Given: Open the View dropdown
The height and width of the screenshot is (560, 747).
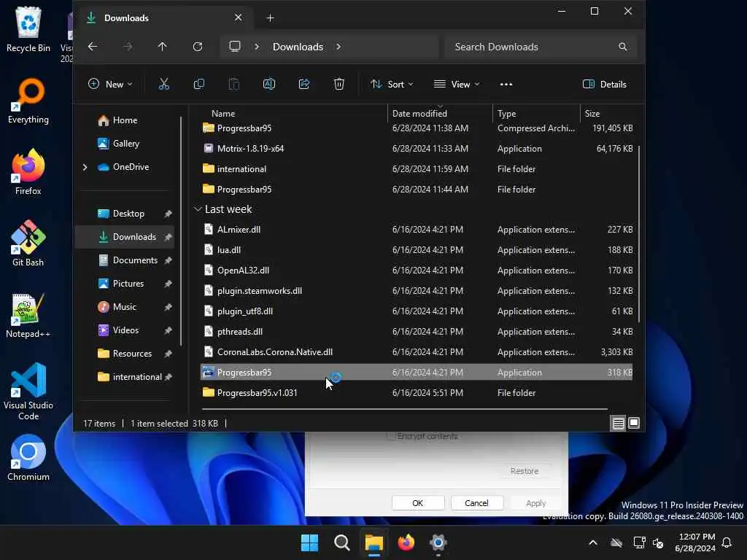Looking at the screenshot, I should pos(457,85).
